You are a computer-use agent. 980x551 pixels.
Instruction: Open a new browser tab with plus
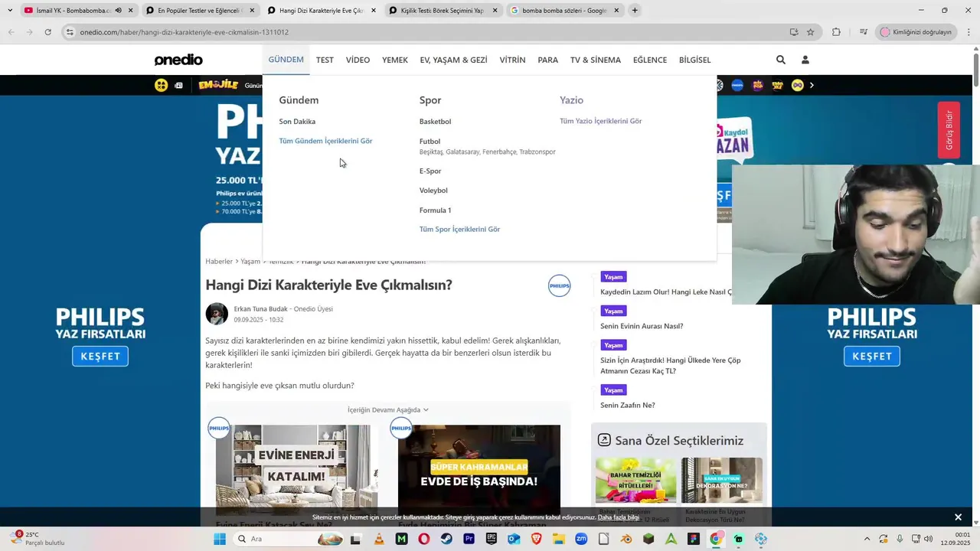(x=635, y=11)
